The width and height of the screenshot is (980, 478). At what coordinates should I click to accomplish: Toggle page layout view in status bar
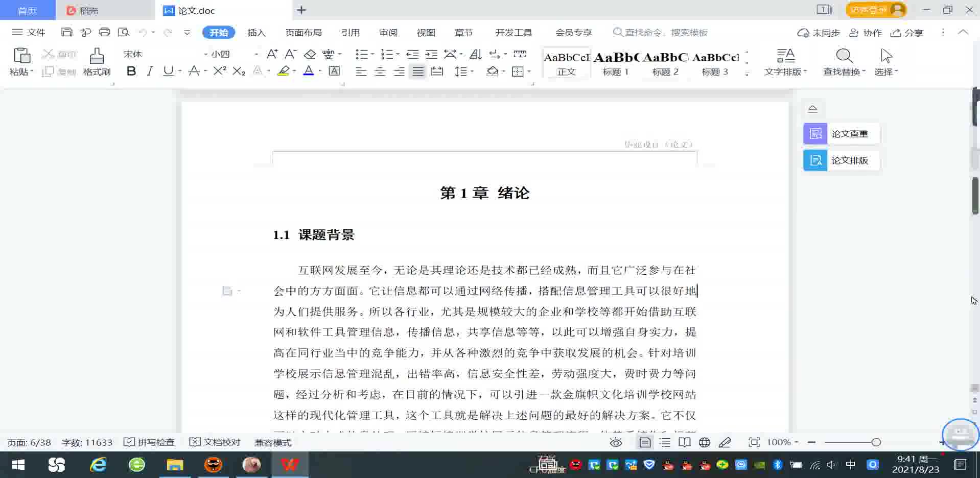[645, 442]
